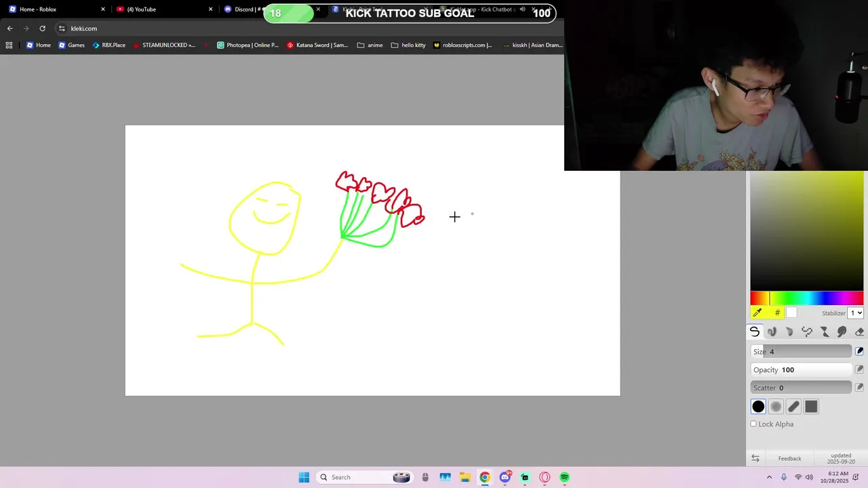The height and width of the screenshot is (488, 868).
Task: Open the Stabilizer dropdown
Action: click(856, 313)
